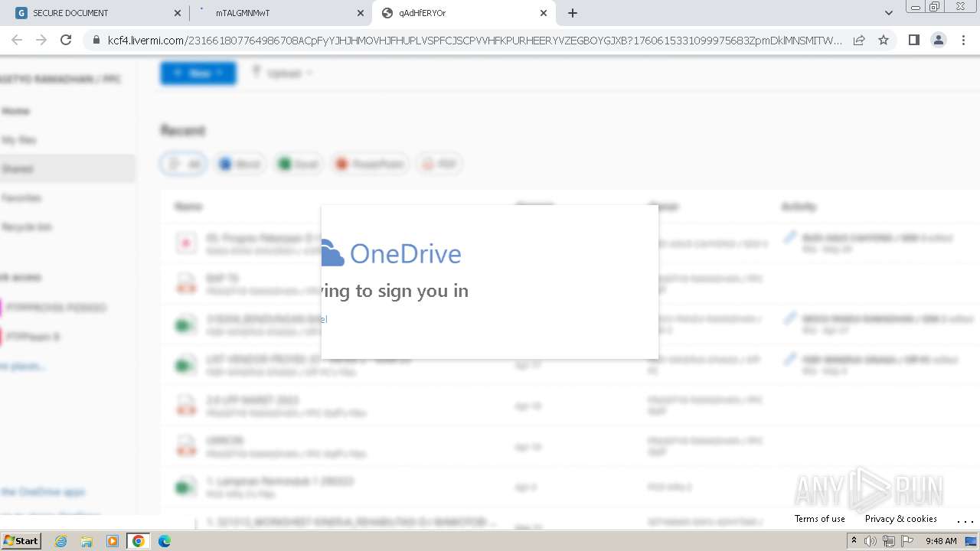The image size is (980, 551).
Task: Open the Chrome profile avatar
Action: click(x=938, y=40)
